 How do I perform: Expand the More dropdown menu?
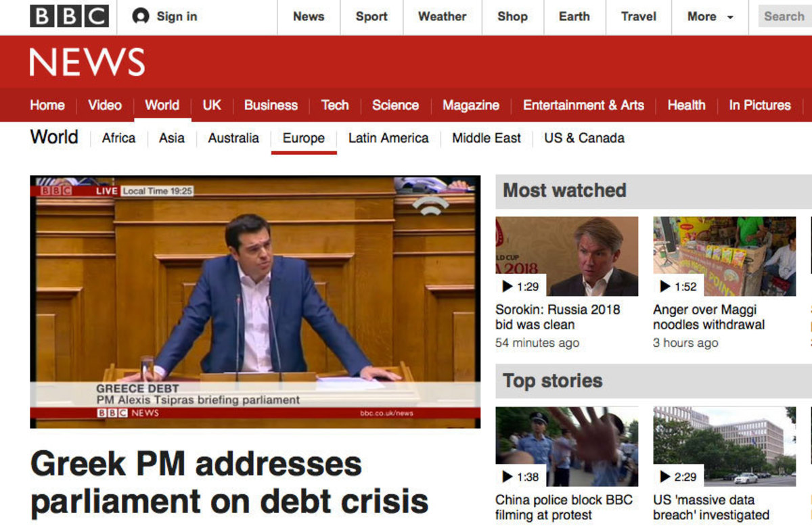[x=710, y=17]
